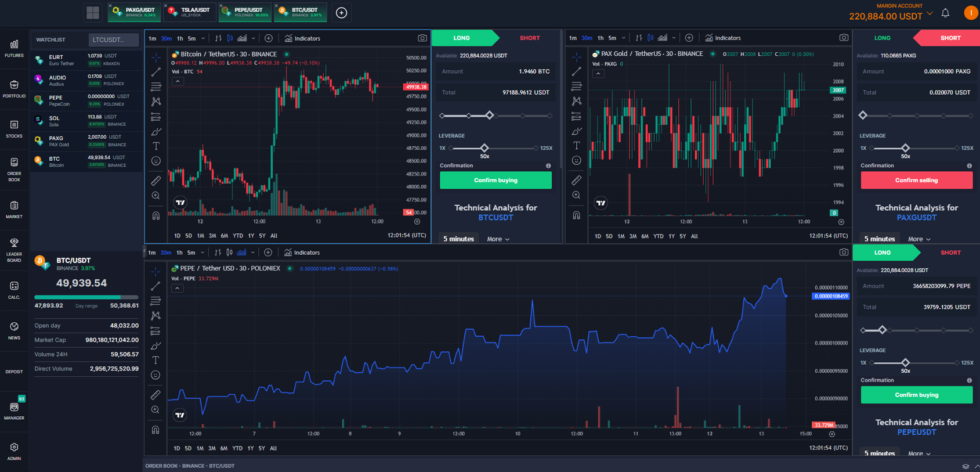The image size is (980, 472).
Task: View the Leader Board
Action: [x=14, y=250]
